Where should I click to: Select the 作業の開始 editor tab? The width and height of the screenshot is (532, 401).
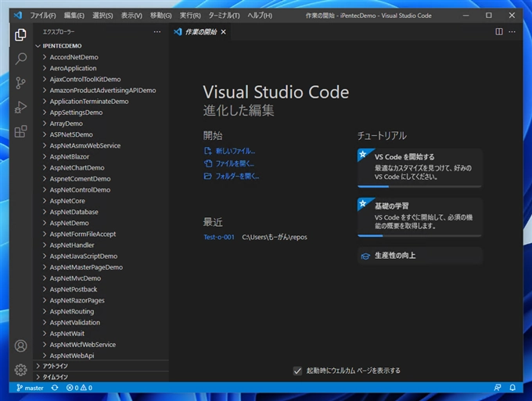200,32
